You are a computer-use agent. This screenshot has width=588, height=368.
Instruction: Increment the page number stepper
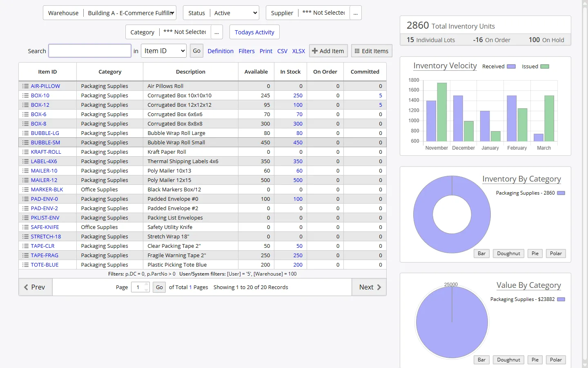(147, 285)
